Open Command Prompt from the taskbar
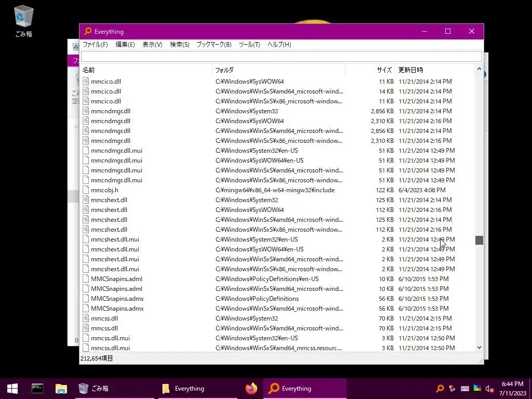This screenshot has height=399, width=532. point(37,389)
